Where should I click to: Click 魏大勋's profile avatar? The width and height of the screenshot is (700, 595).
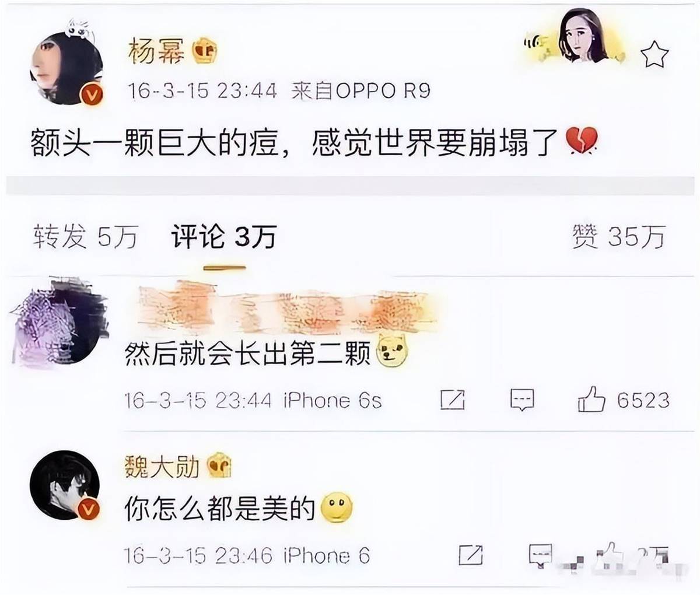[65, 485]
